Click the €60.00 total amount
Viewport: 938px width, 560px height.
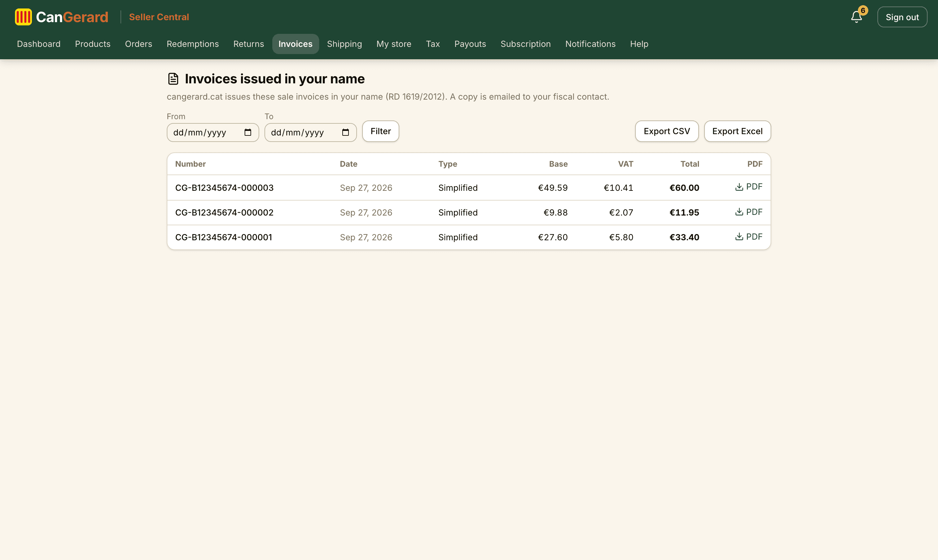(684, 188)
